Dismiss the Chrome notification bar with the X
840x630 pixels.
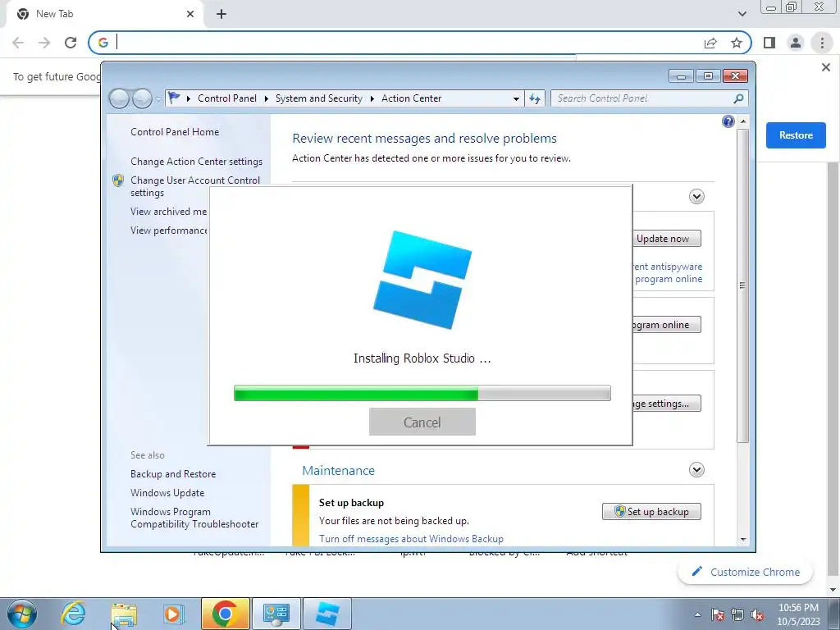(x=825, y=67)
